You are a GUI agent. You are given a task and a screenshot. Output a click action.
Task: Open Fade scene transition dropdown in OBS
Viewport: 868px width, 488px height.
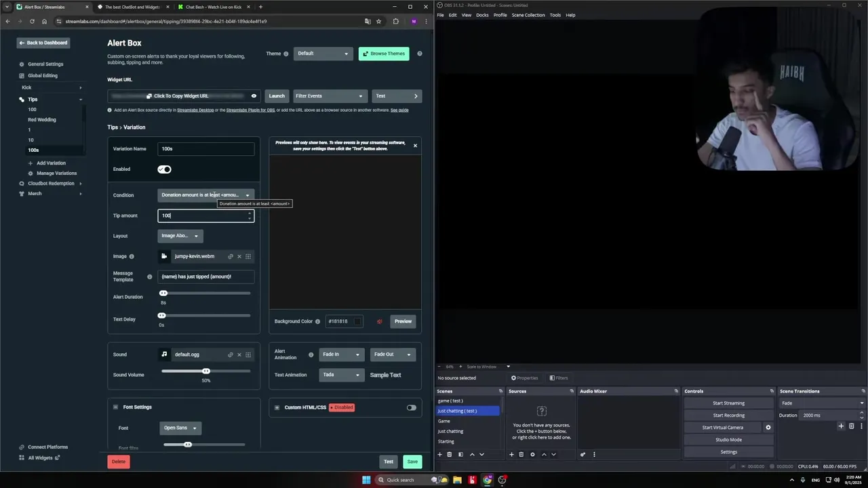pos(823,403)
